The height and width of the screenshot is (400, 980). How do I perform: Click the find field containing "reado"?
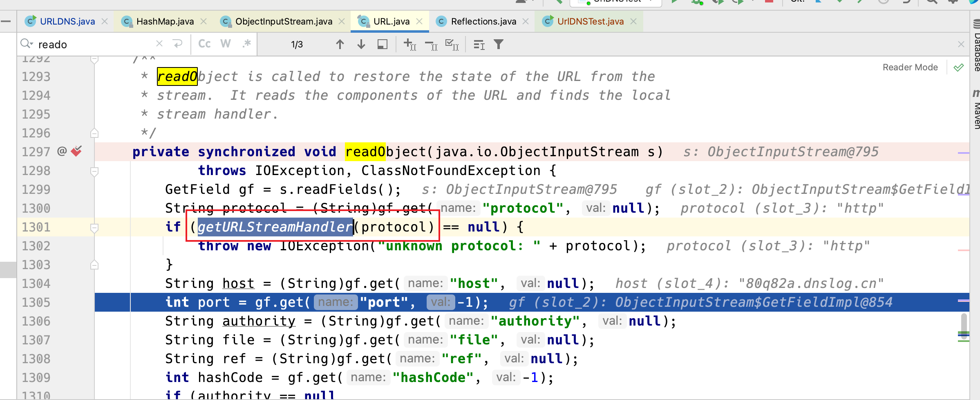(94, 44)
